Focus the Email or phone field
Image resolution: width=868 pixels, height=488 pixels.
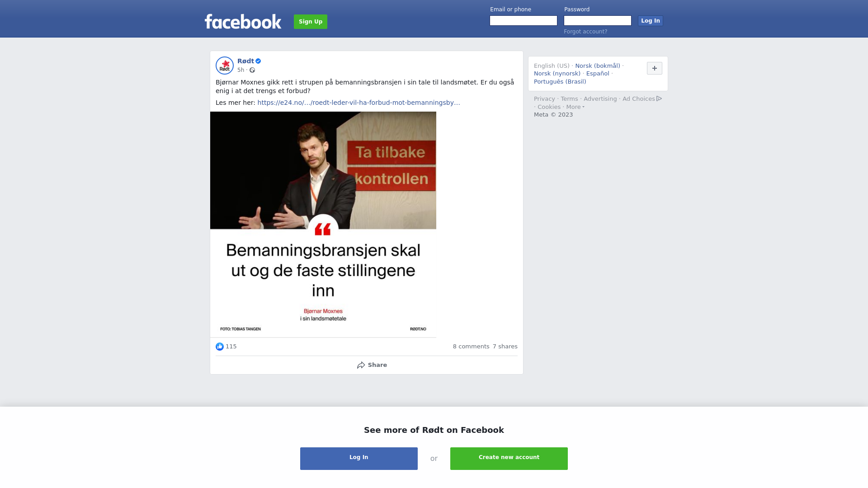click(x=524, y=21)
